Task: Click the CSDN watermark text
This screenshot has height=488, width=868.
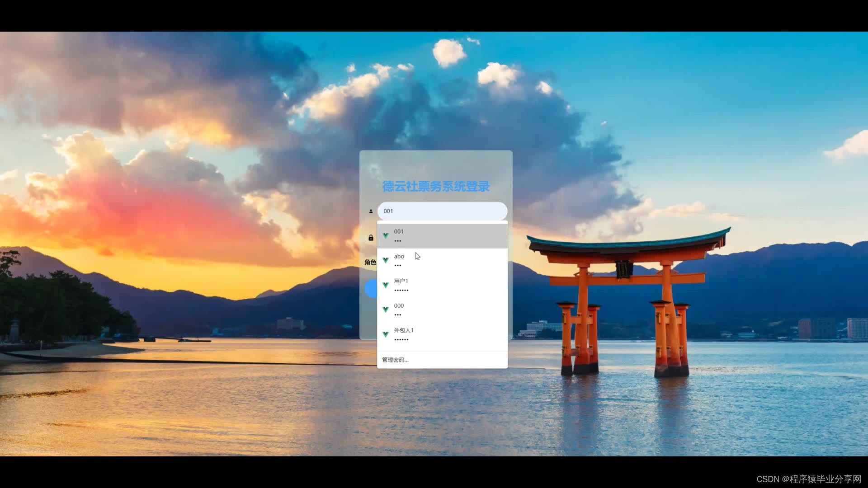Action: tap(808, 479)
